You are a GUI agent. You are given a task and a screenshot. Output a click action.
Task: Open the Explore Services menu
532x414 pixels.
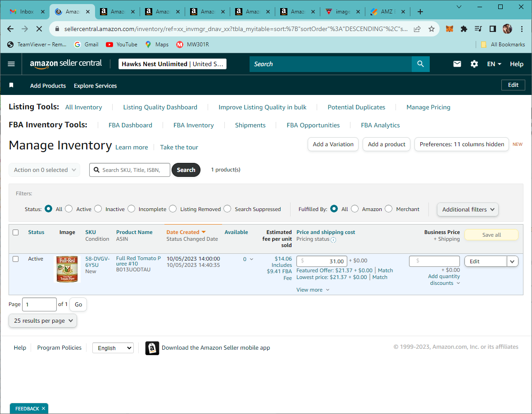pyautogui.click(x=95, y=86)
